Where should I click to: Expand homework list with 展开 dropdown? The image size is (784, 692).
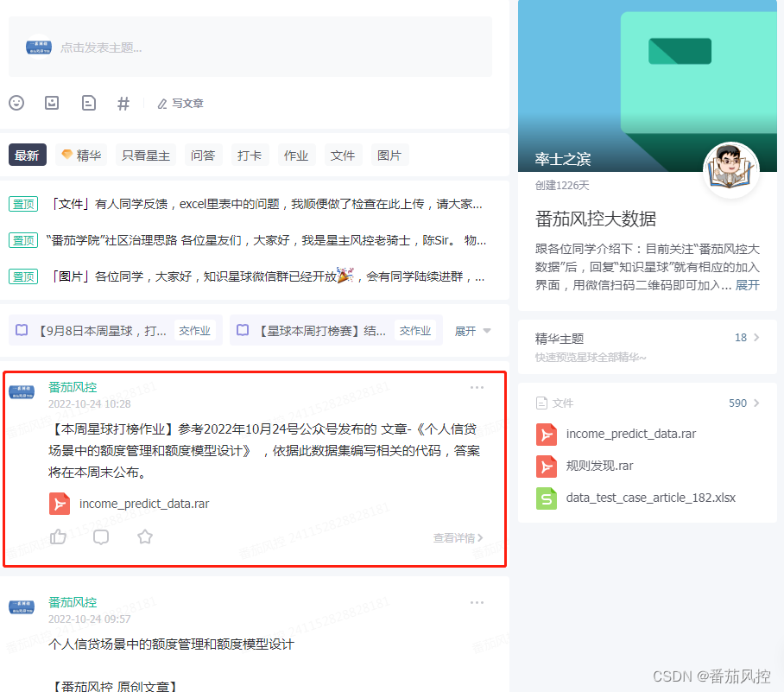click(x=472, y=331)
